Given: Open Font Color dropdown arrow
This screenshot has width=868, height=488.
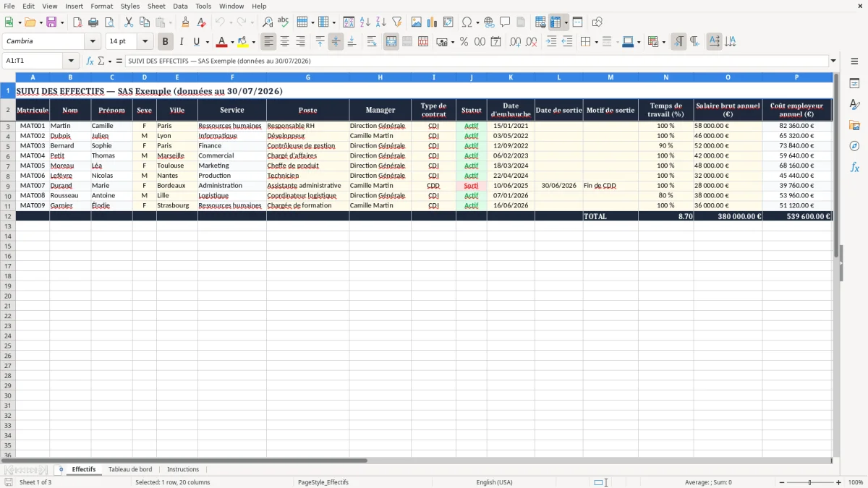Looking at the screenshot, I should [x=232, y=42].
